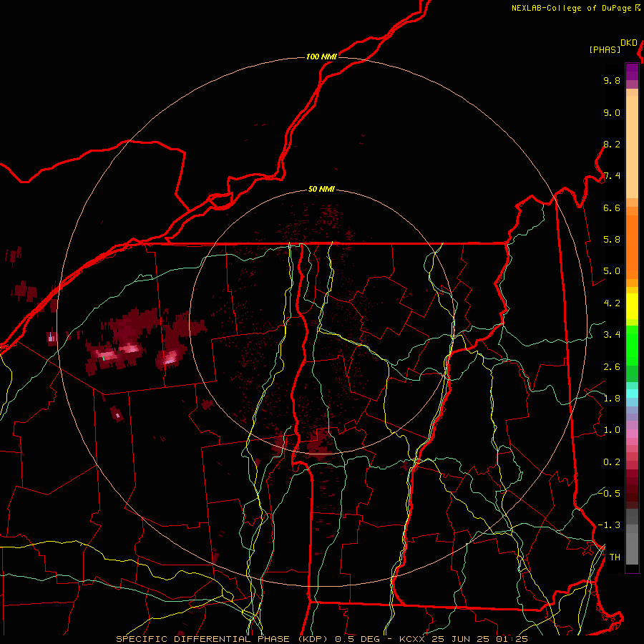Image resolution: width=644 pixels, height=644 pixels.
Task: Click the 5.0 legend value
Action: 612,271
